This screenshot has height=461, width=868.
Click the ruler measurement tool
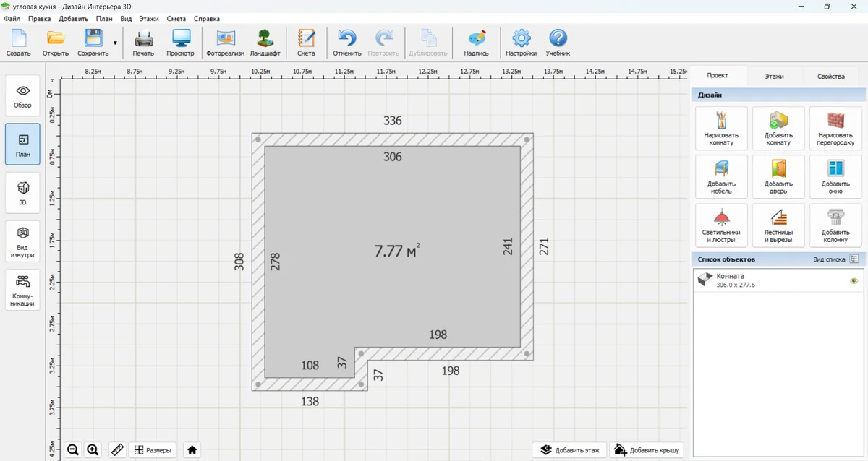(117, 450)
